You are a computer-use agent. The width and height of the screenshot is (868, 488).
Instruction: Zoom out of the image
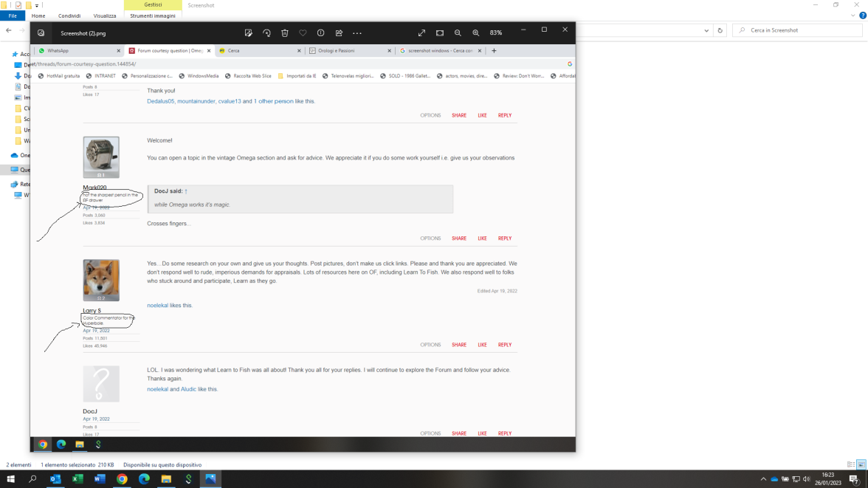coord(458,32)
